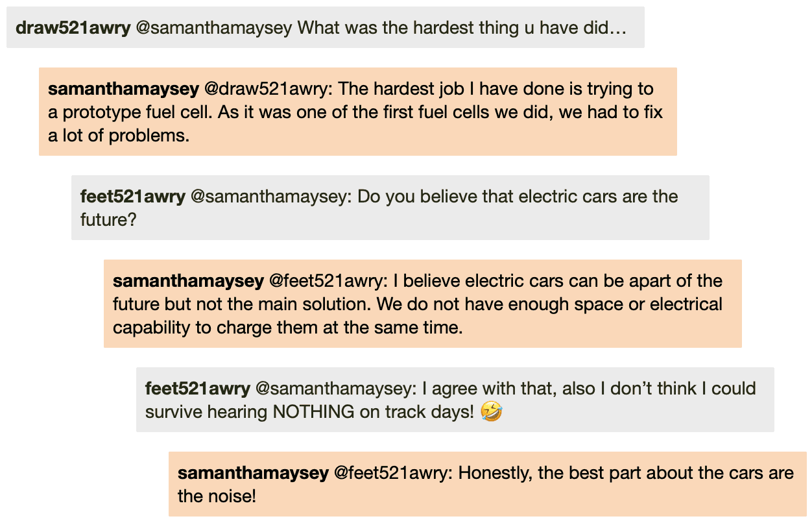Select the prototype fuel cell reply box

[358, 112]
